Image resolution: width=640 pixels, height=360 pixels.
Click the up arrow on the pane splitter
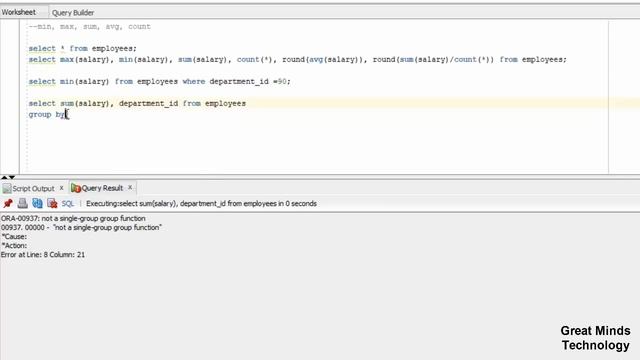tap(4, 177)
